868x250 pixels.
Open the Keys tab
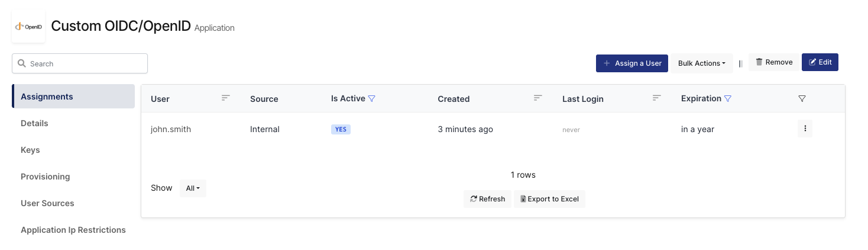30,150
